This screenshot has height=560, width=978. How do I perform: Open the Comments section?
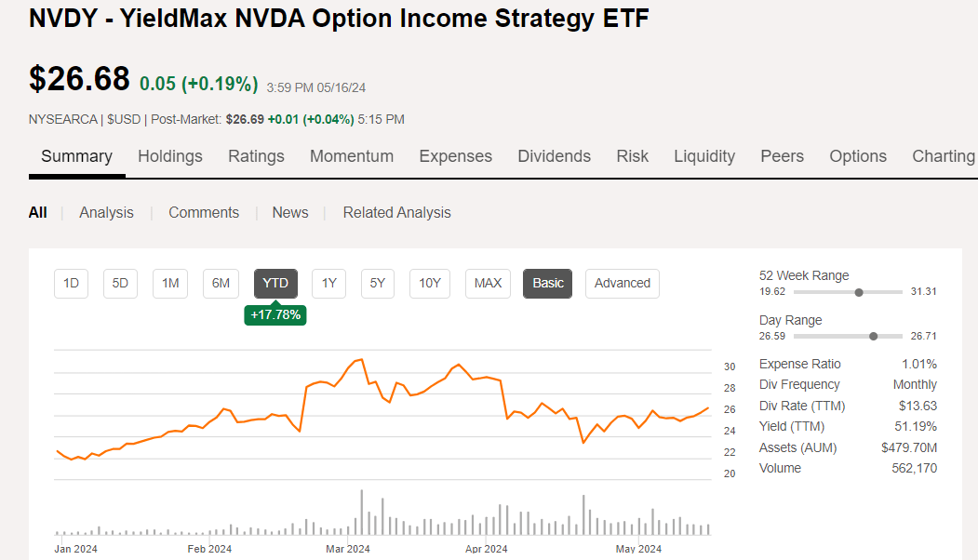(204, 212)
